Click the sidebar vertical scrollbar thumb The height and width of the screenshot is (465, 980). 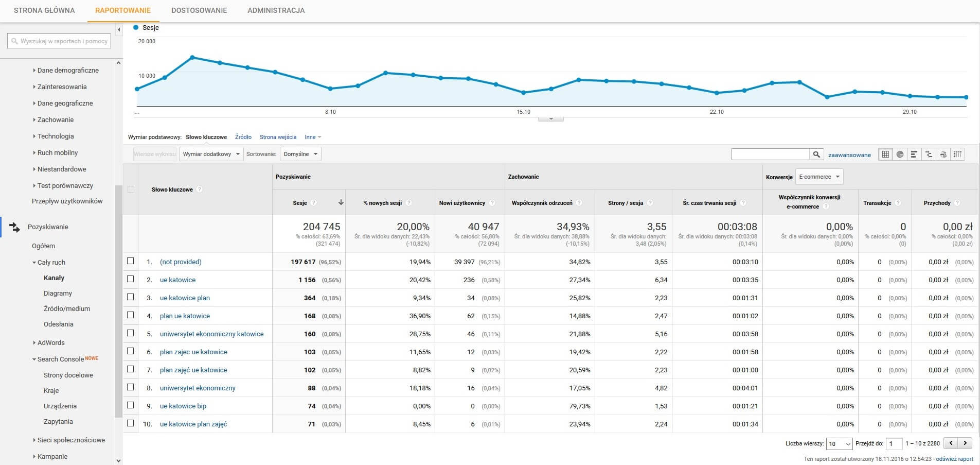pyautogui.click(x=118, y=301)
